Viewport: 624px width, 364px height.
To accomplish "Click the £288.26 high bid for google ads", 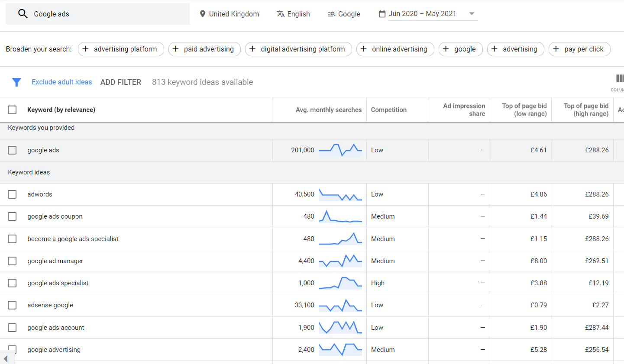I will coord(597,150).
